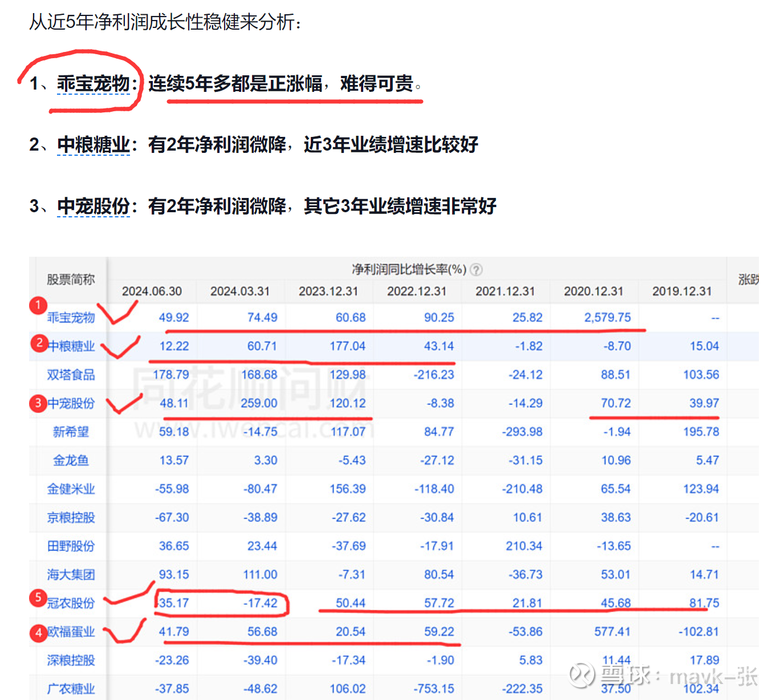
Task: Click the cell value -102.81
Action: [699, 631]
